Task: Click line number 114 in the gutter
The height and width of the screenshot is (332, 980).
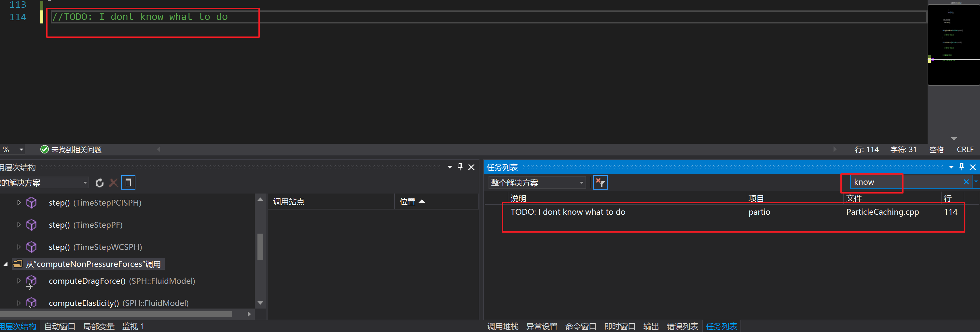Action: click(18, 17)
